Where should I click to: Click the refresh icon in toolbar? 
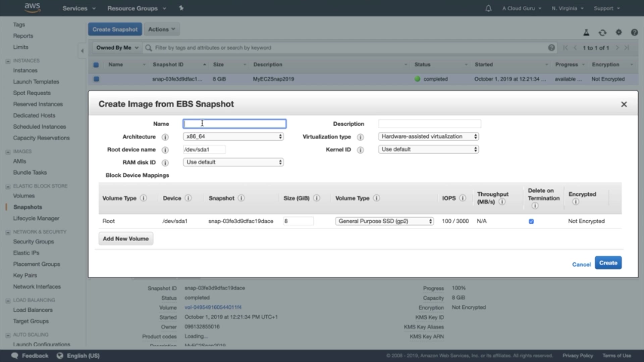click(x=602, y=33)
